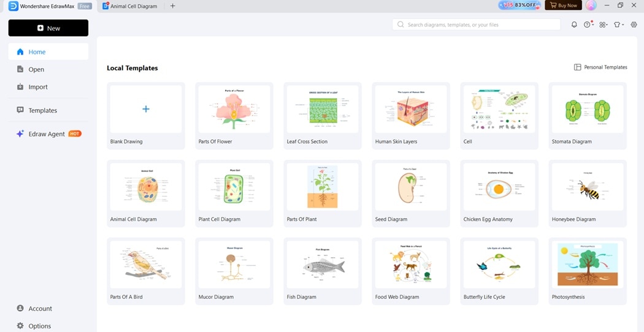Select Templates in the sidebar
The width and height of the screenshot is (644, 332).
coord(48,110)
